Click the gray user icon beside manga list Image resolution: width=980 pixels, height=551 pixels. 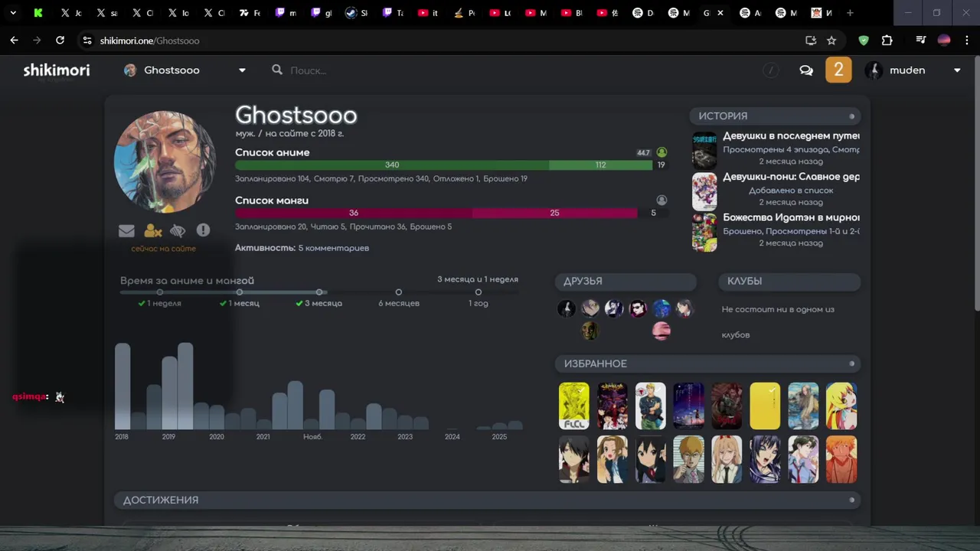tap(661, 201)
